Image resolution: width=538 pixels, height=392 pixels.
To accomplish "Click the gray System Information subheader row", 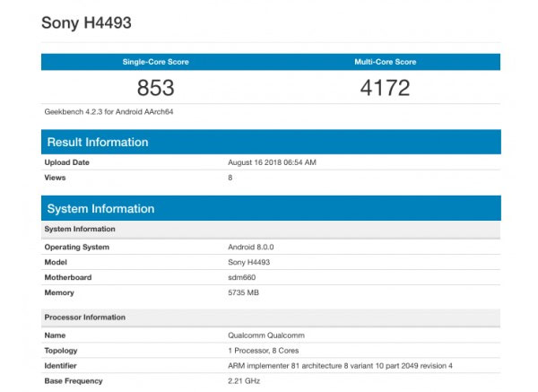I will point(271,229).
